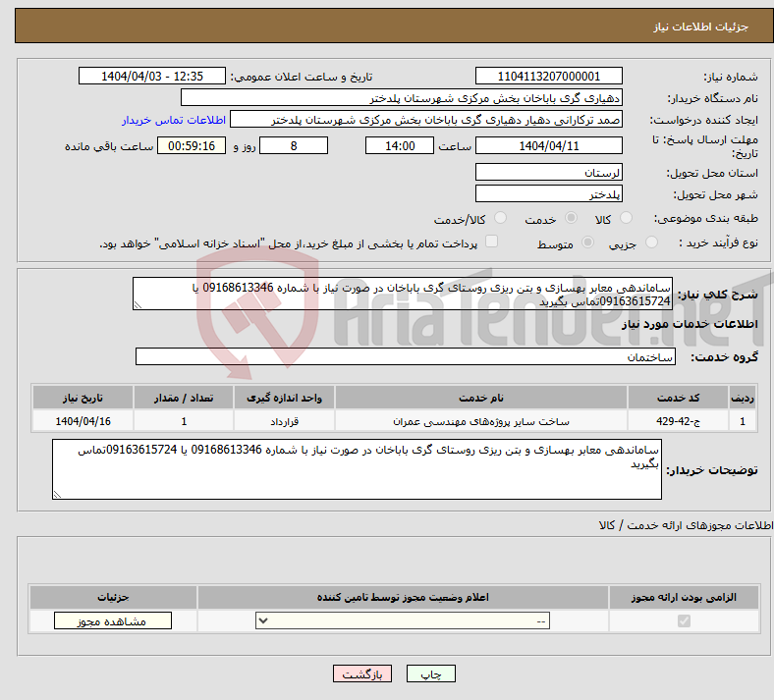Select the کالا/خدمت radio button
774x700 pixels.
(x=501, y=218)
